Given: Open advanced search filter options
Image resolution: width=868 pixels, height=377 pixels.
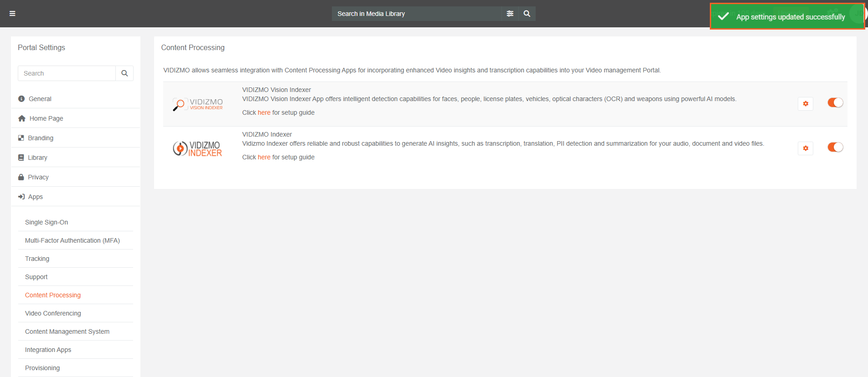Looking at the screenshot, I should coord(510,14).
